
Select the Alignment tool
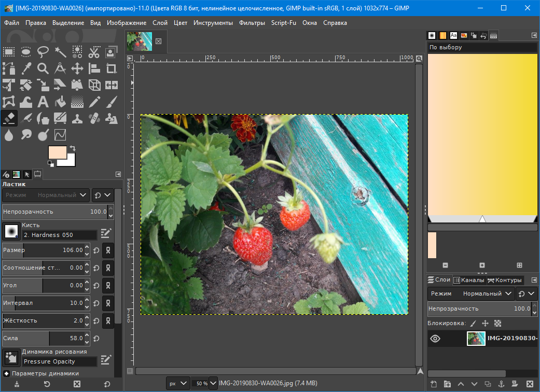94,68
